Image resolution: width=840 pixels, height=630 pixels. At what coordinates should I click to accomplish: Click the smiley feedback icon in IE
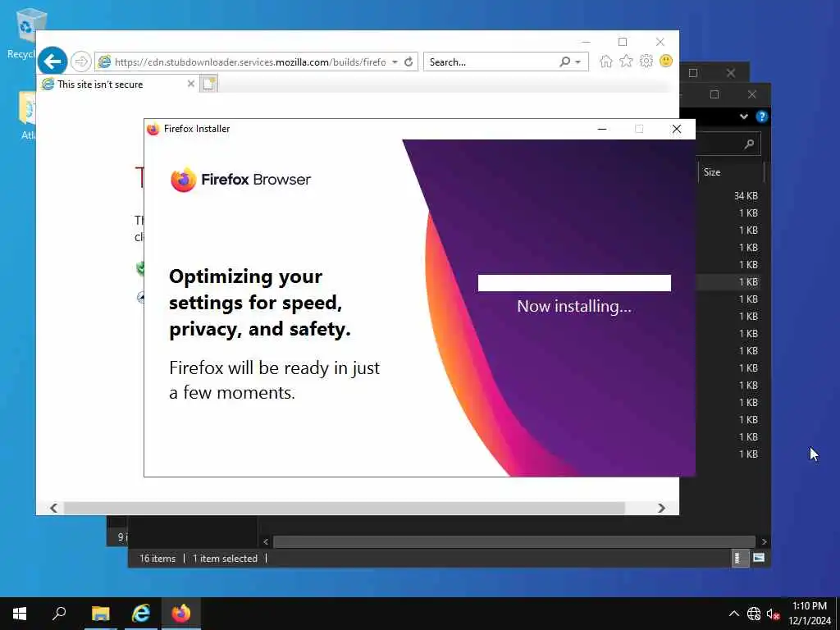tap(666, 61)
